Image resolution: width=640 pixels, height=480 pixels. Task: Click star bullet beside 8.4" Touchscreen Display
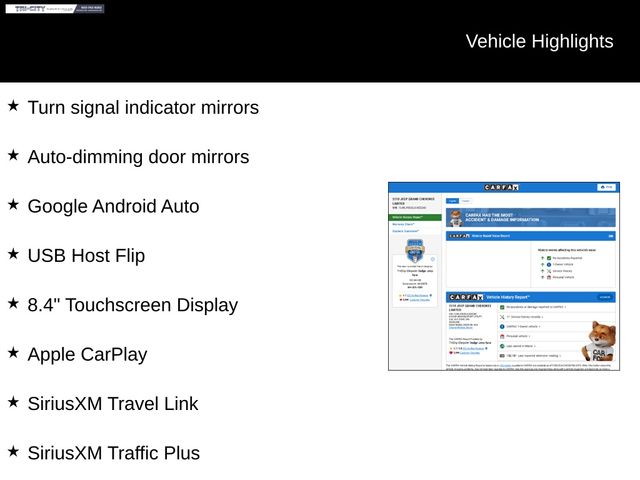coord(13,303)
